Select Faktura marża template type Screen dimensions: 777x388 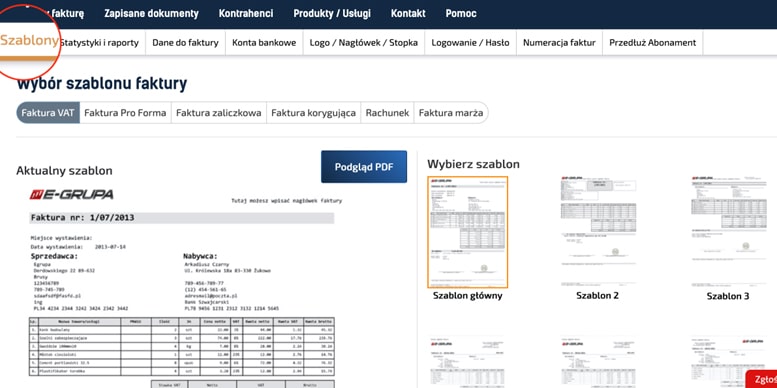(451, 112)
